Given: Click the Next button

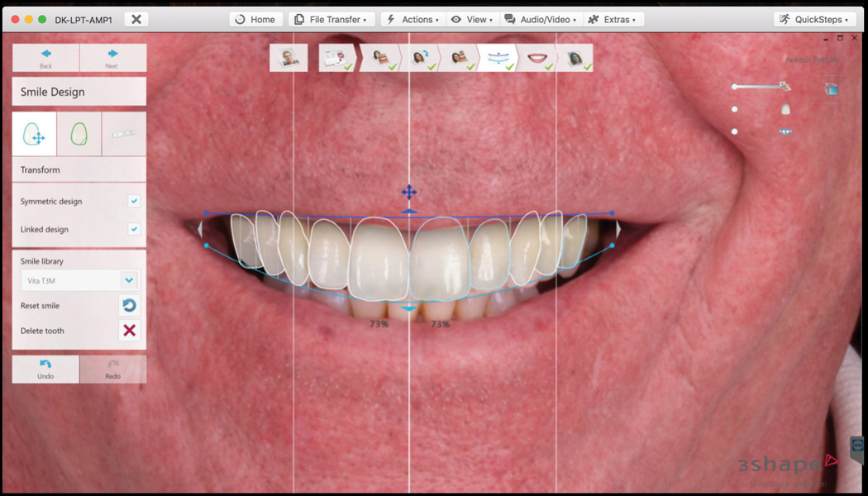Looking at the screenshot, I should pos(112,58).
